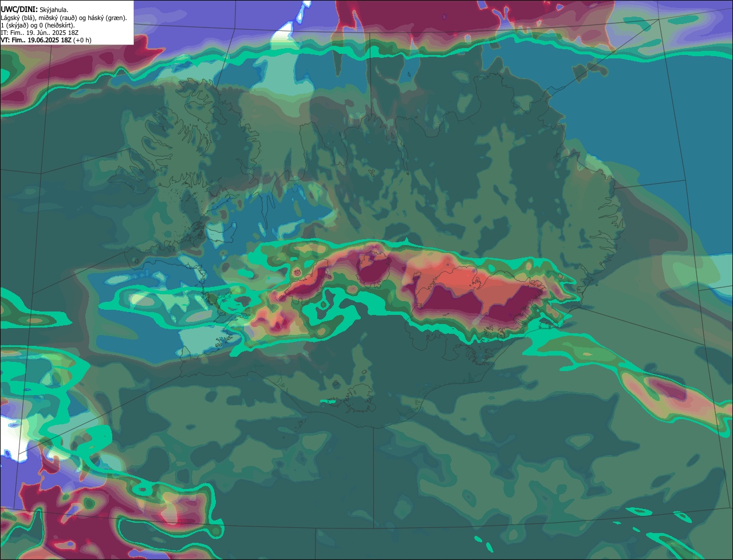
Task: Select the "Lágský (blá), miðský (rauð)" legend line
Action: [x=64, y=17]
